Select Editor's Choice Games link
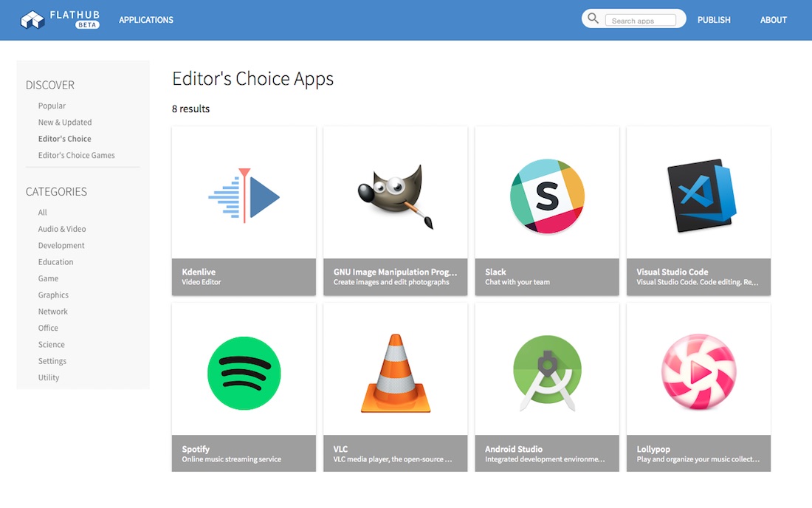This screenshot has height=508, width=812. (x=77, y=156)
